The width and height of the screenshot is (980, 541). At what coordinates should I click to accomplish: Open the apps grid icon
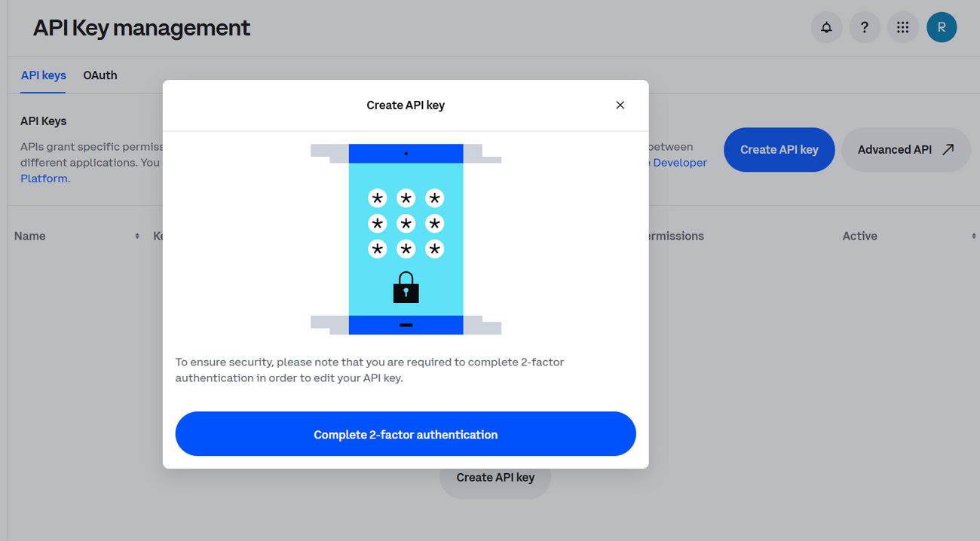click(x=903, y=27)
